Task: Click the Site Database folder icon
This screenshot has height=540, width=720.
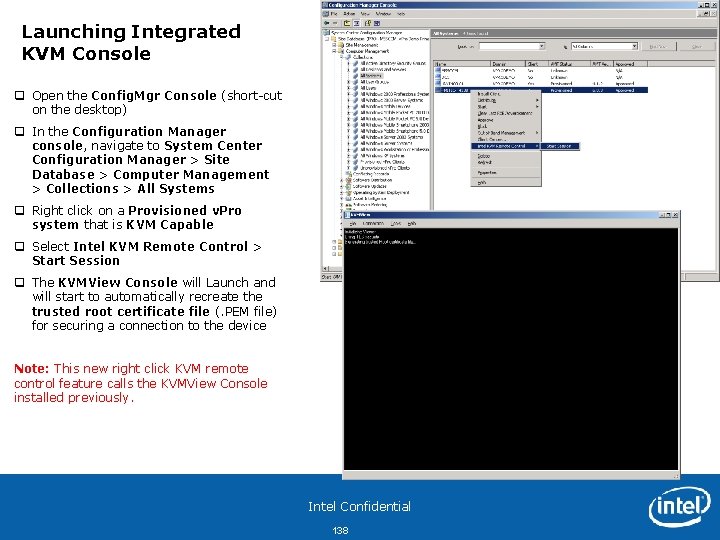Action: pyautogui.click(x=334, y=39)
